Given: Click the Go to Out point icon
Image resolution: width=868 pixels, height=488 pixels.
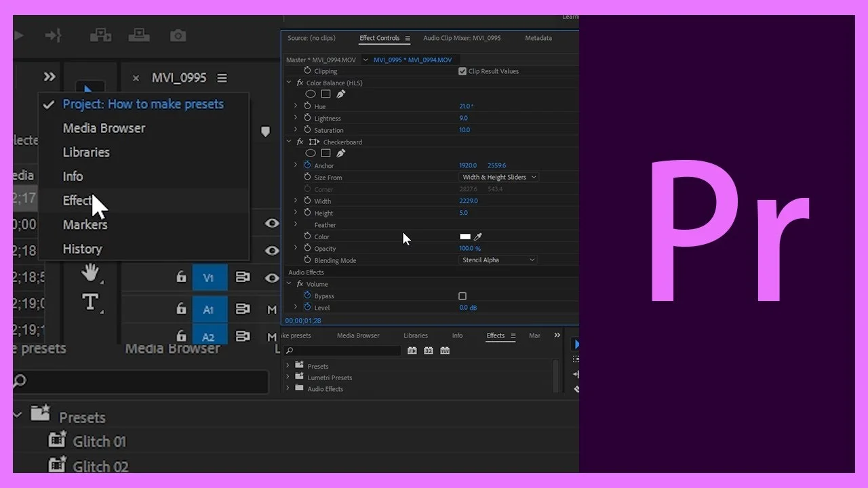Looking at the screenshot, I should pos(53,35).
